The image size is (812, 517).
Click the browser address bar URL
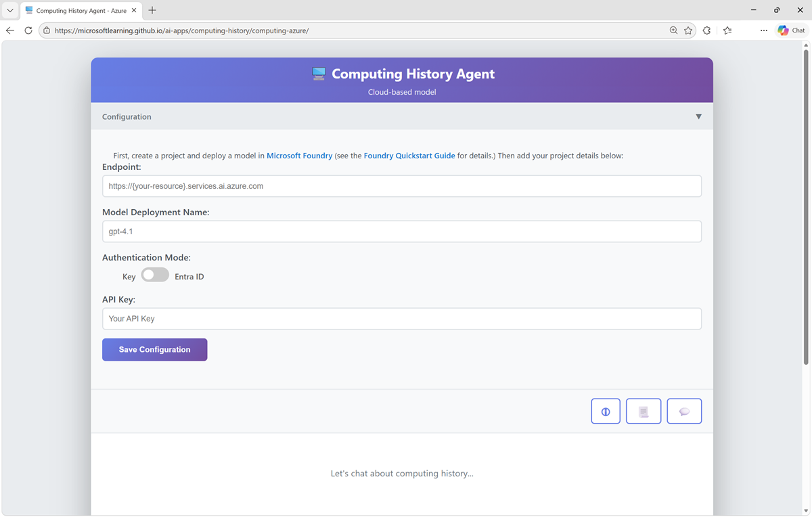(181, 30)
